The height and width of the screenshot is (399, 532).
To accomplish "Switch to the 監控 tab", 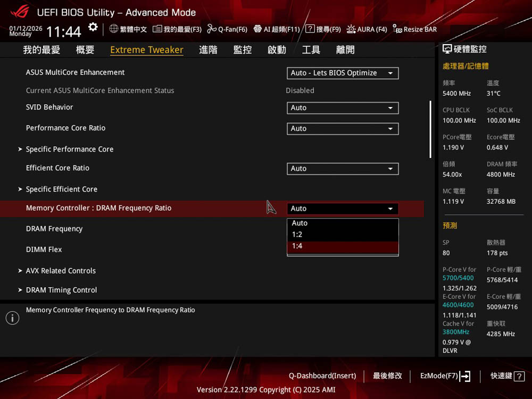I will coord(243,50).
